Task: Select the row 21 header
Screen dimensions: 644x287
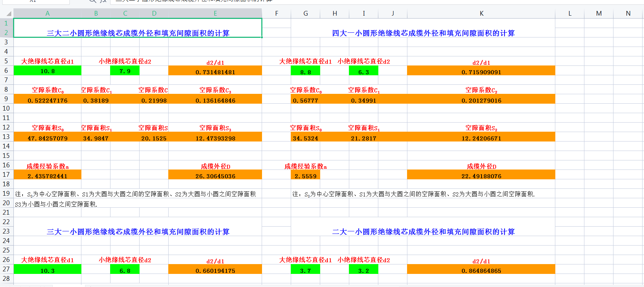Action: (6, 212)
